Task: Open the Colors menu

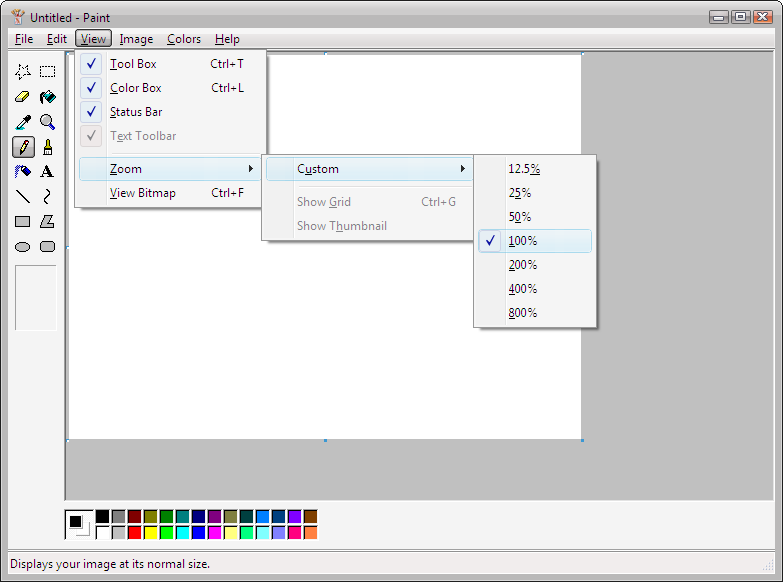Action: pos(184,39)
